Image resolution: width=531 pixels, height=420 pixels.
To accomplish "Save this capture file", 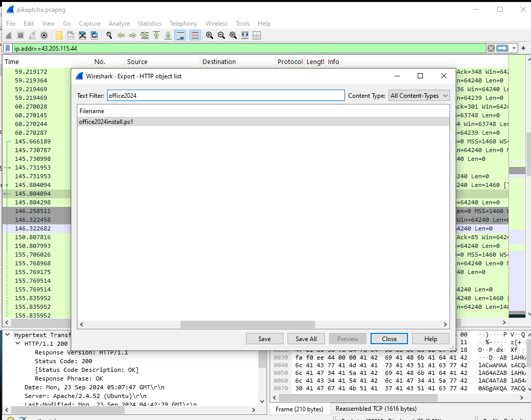I will pyautogui.click(x=70, y=35).
